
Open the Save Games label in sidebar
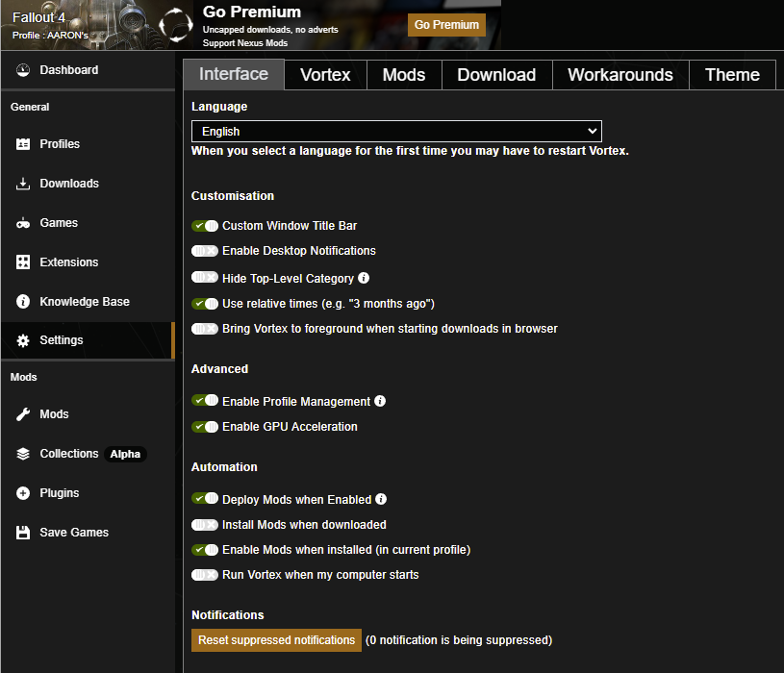click(74, 533)
